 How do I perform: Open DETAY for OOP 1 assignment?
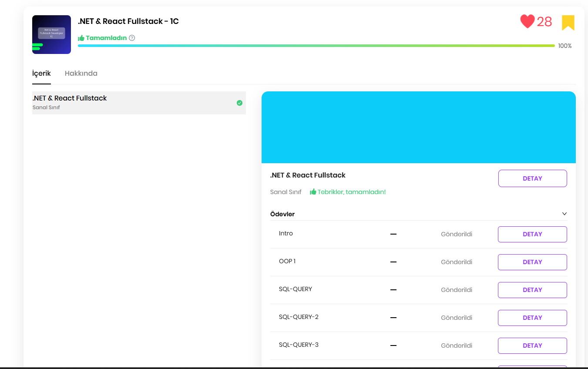(x=532, y=262)
